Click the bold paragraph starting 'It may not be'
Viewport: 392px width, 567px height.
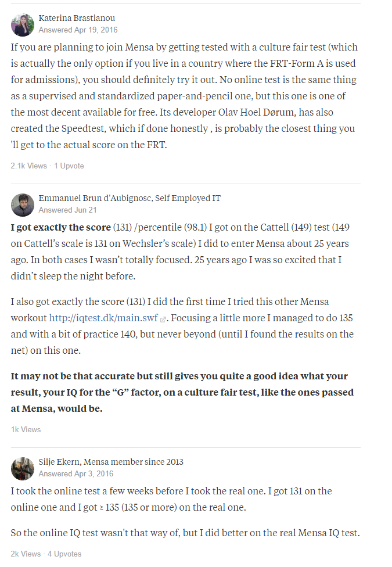(x=182, y=392)
